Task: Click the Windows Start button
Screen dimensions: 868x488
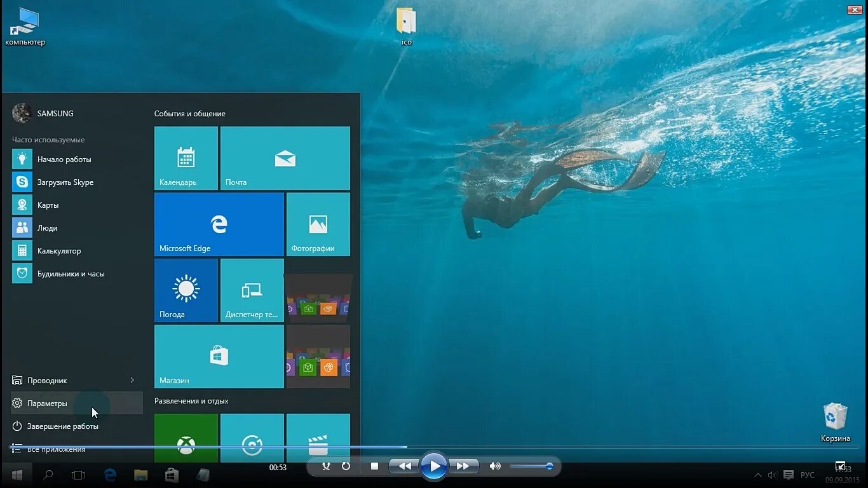Action: click(x=17, y=475)
